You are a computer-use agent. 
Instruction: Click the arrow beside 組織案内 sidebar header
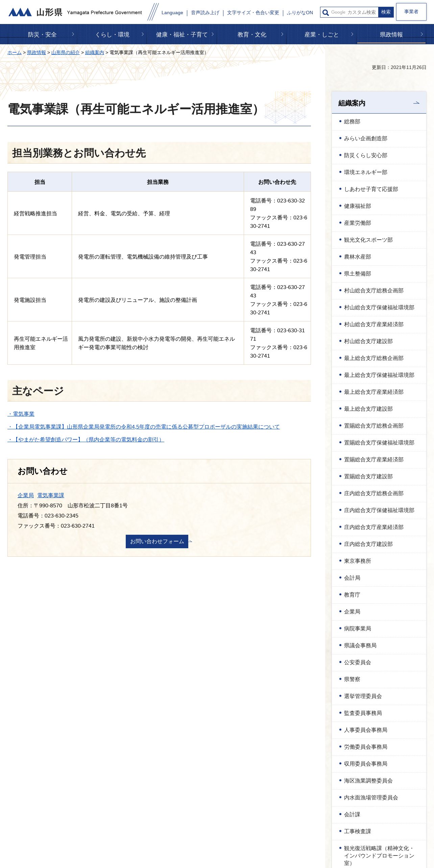click(x=416, y=103)
